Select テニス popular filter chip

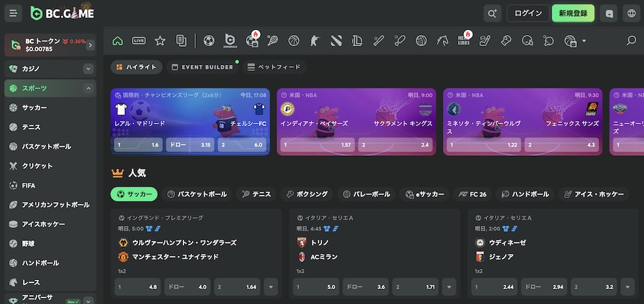257,194
